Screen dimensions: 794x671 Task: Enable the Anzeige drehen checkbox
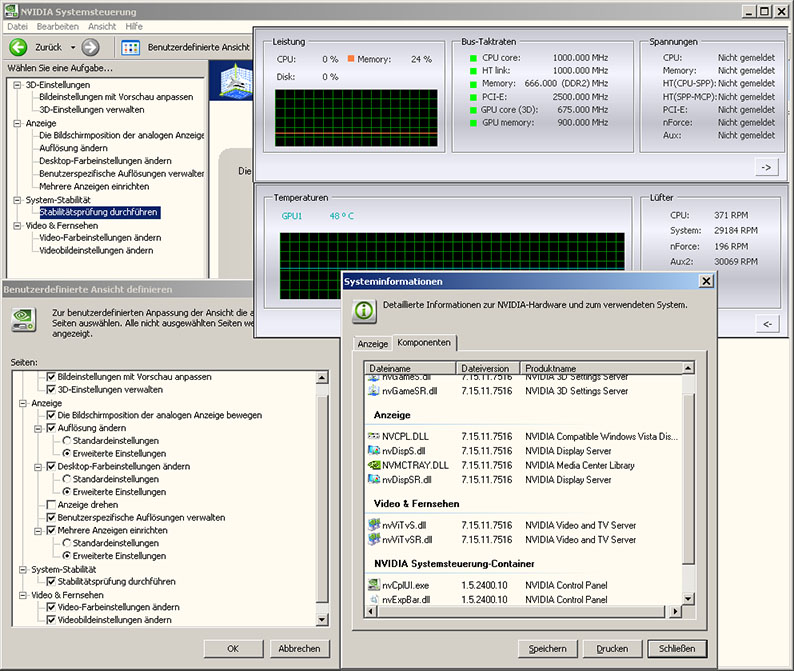pos(51,505)
